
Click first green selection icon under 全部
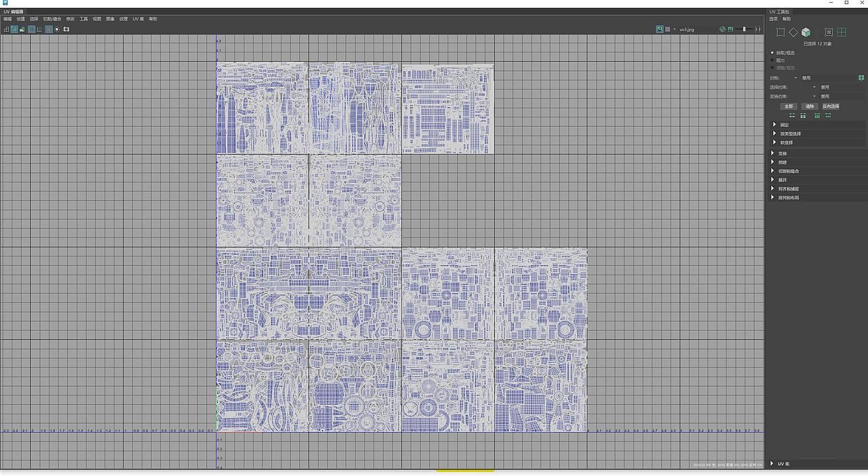click(791, 115)
